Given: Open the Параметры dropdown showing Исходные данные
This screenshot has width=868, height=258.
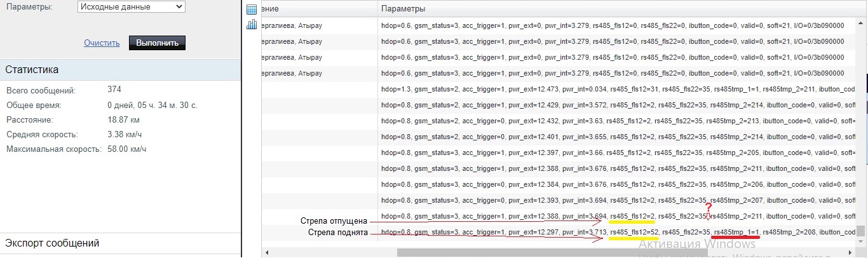Looking at the screenshot, I should [131, 7].
